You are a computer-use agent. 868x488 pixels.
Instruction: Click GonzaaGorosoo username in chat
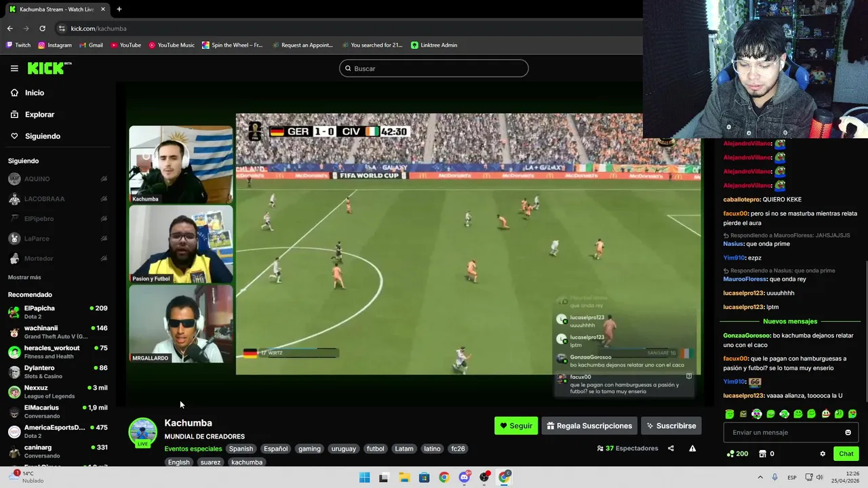pos(747,335)
